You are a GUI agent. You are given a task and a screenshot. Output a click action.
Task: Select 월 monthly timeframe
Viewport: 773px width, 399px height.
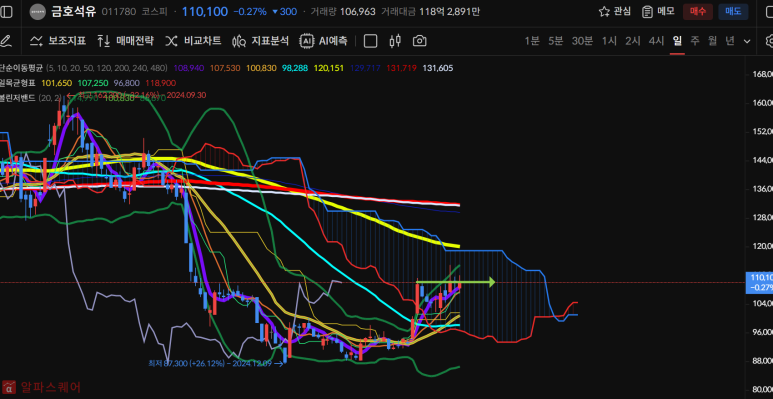(712, 41)
